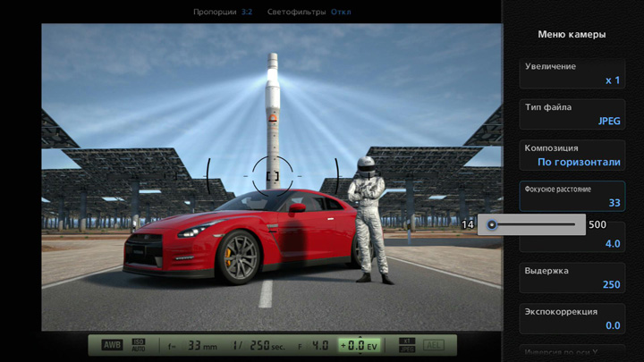The image size is (644, 362).
Task: Select the Выдержка 250 menu item
Action: (572, 277)
